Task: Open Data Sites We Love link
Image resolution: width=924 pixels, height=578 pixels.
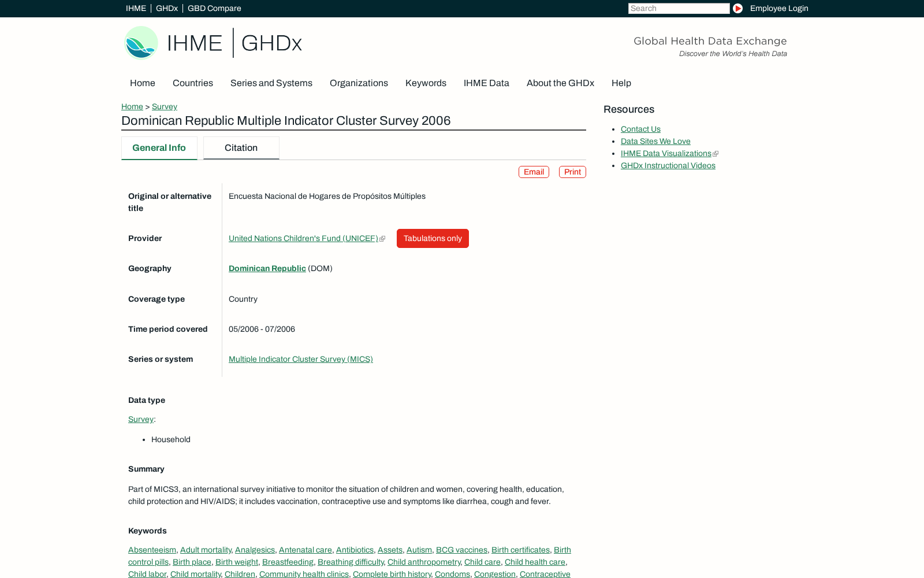Action: click(x=655, y=141)
